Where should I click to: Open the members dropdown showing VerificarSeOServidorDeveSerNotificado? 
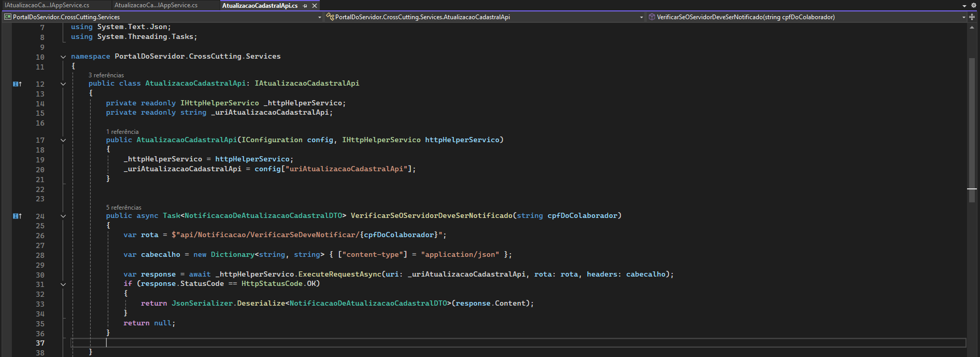click(964, 17)
